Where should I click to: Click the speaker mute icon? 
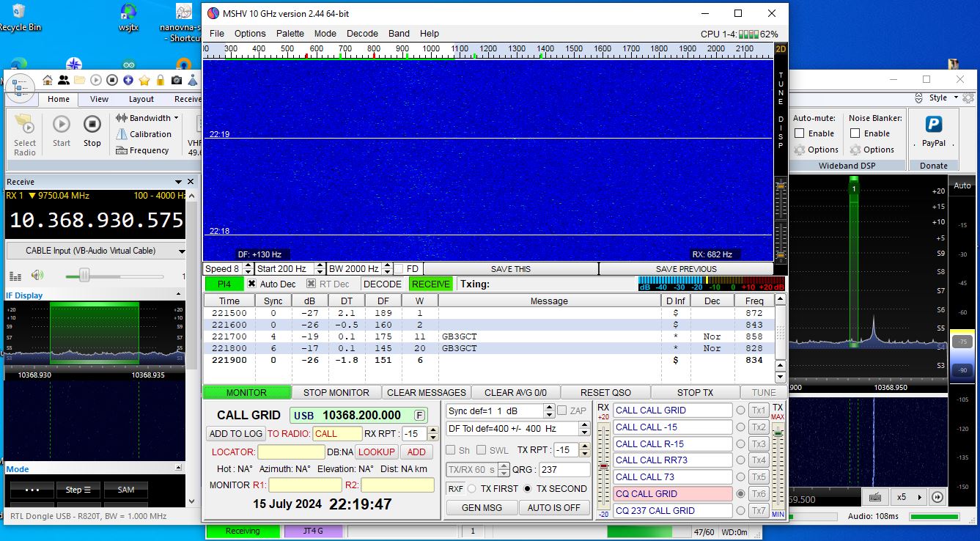click(x=37, y=276)
